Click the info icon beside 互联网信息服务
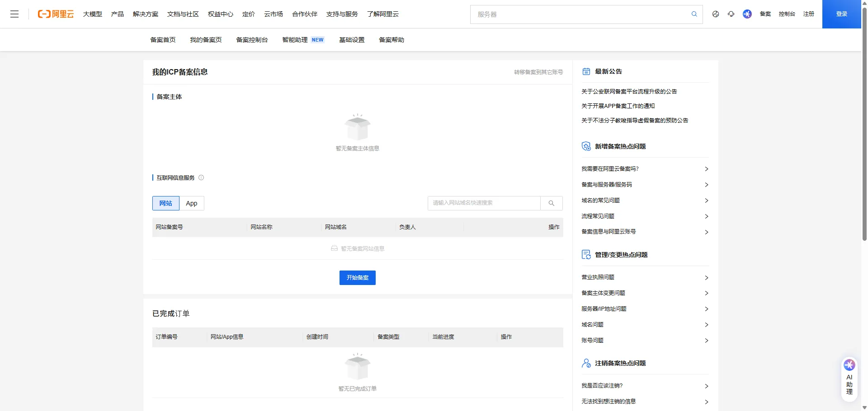868x411 pixels. click(201, 177)
